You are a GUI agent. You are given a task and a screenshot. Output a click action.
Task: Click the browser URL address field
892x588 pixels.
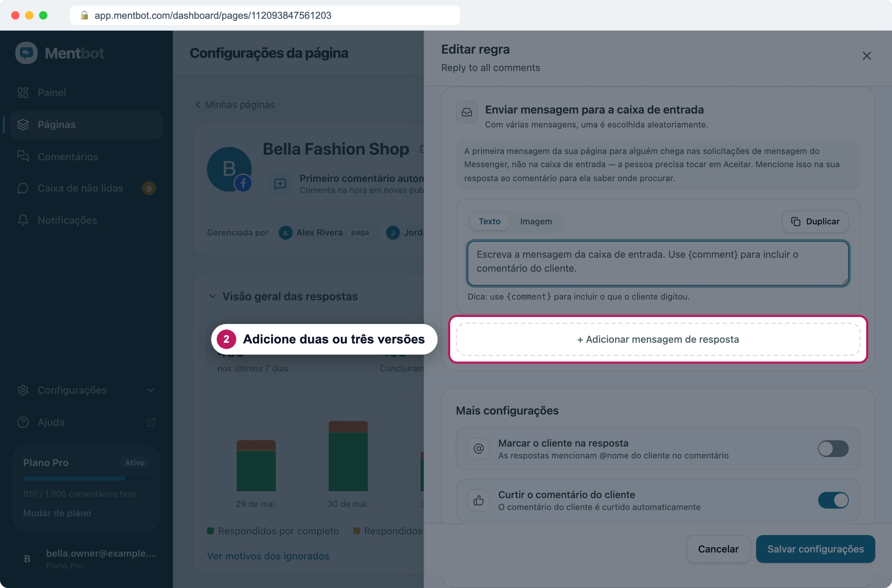(x=264, y=15)
